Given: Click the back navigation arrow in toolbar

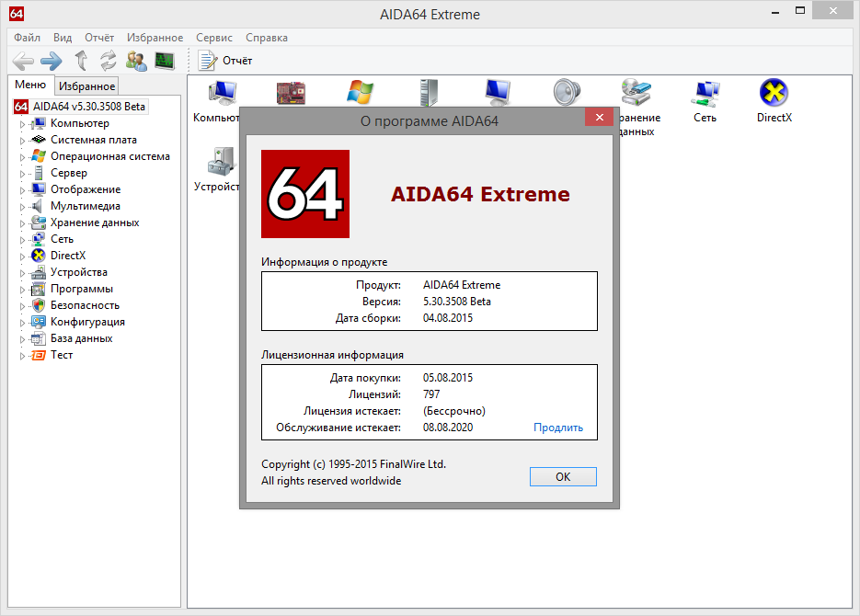Looking at the screenshot, I should point(23,61).
